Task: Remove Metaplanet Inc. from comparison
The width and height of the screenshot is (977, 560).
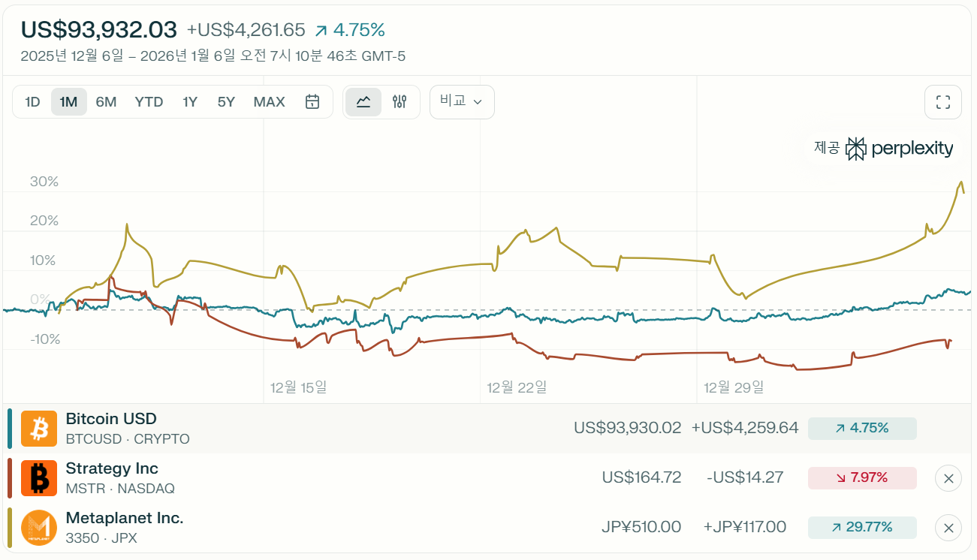Action: pos(948,528)
